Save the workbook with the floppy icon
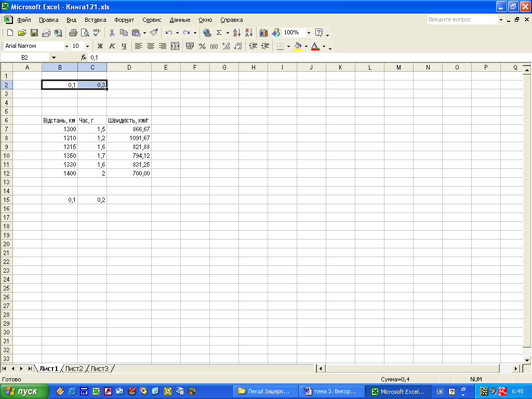Viewport: 532px width, 399px height. click(x=34, y=33)
